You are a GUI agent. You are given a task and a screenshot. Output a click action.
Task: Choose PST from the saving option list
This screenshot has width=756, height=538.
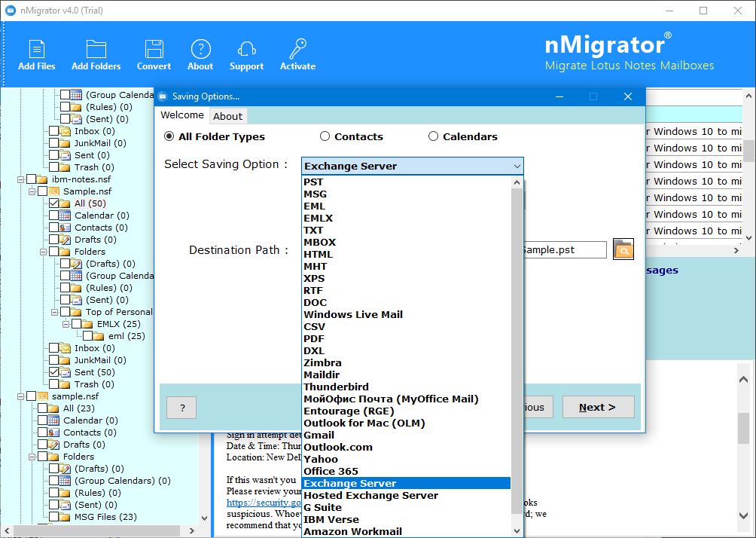[407, 182]
